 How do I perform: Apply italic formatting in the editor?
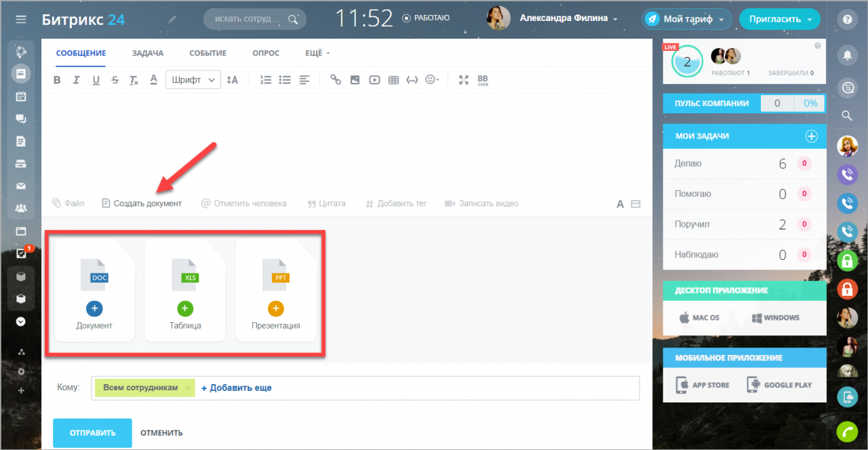[77, 80]
